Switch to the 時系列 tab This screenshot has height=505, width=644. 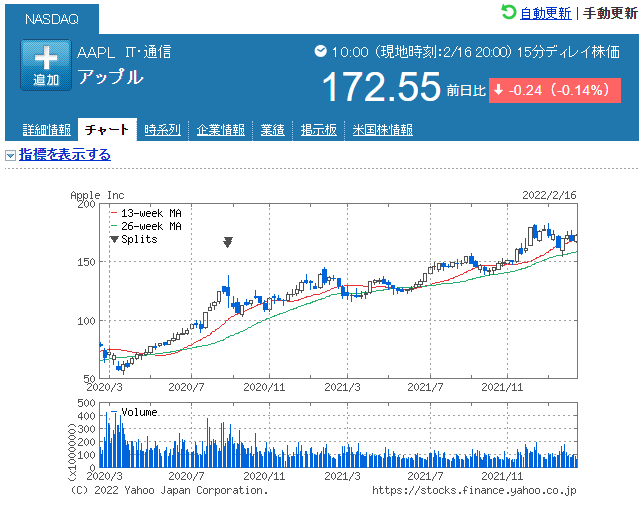pos(162,130)
